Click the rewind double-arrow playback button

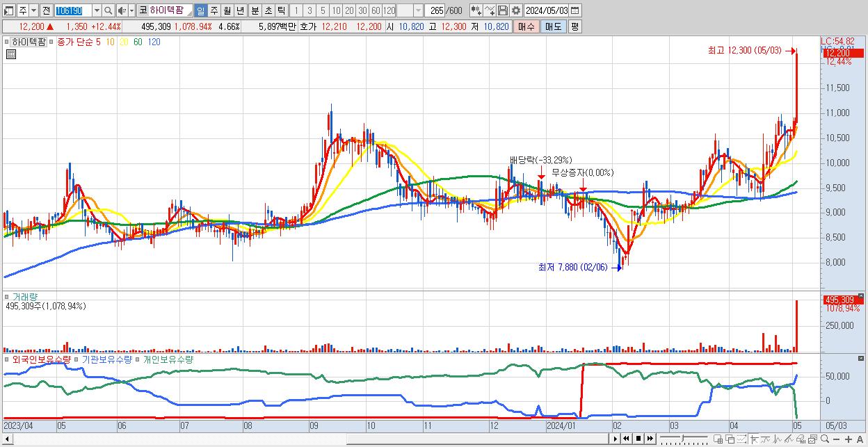click(x=626, y=439)
